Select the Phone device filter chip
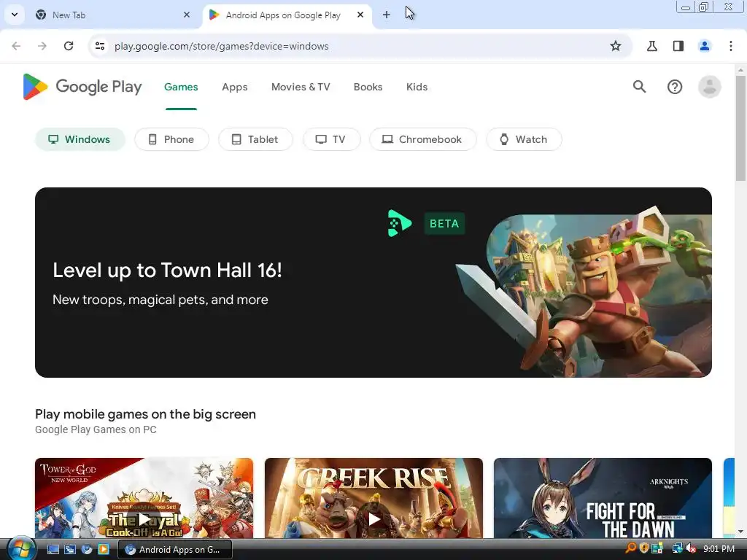 pos(171,139)
